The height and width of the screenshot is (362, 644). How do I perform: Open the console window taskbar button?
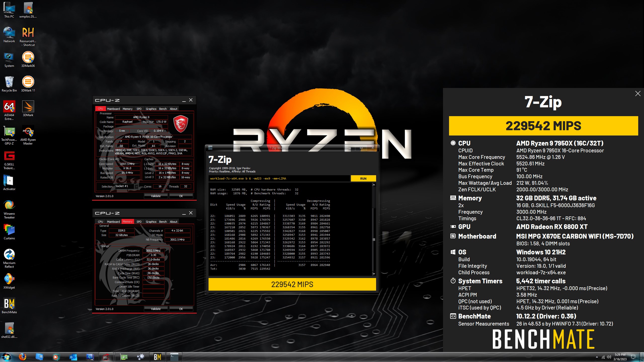tap(174, 357)
